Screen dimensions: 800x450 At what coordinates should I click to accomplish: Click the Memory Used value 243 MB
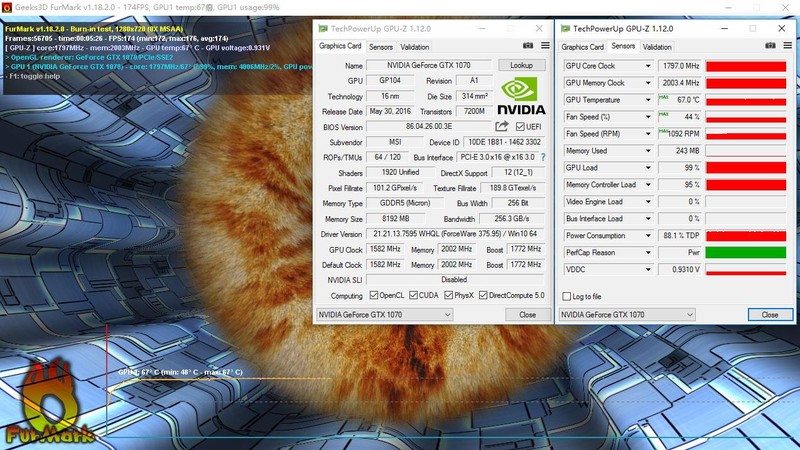(681, 151)
